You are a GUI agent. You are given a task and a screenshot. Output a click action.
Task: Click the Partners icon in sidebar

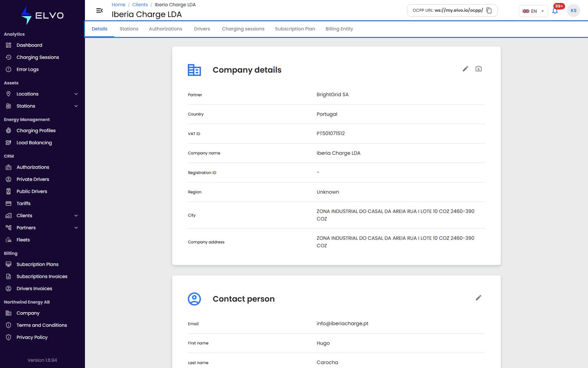[x=8, y=228]
